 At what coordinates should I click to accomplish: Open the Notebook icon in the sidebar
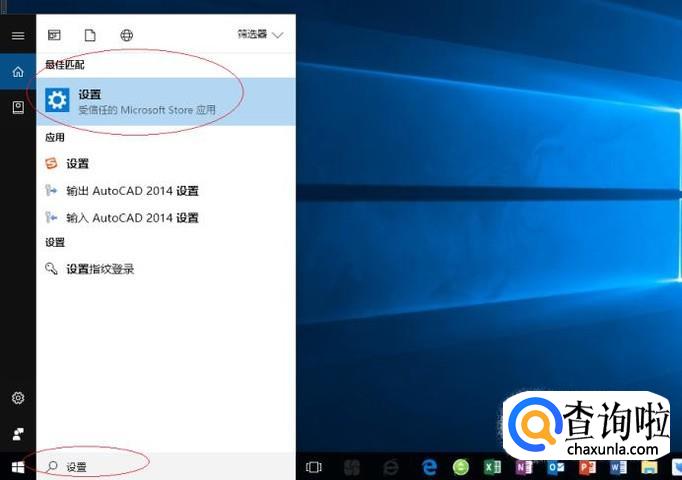18,107
